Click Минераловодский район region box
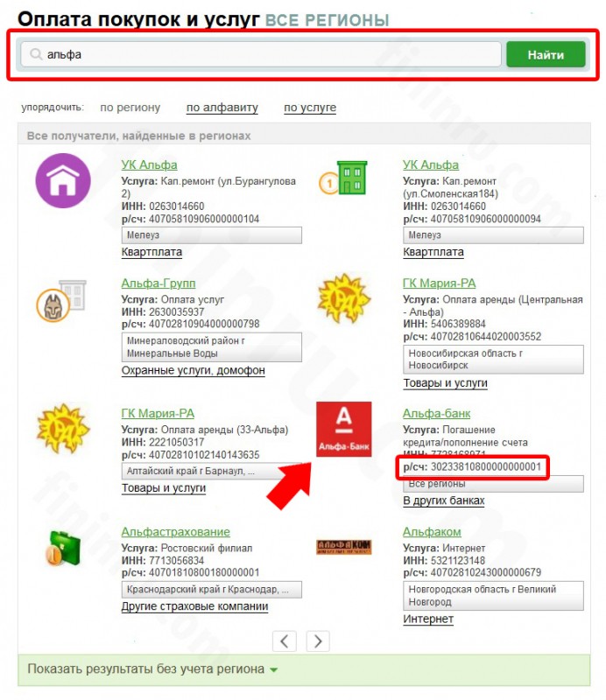Screen dimensions: 606x700 [x=212, y=346]
